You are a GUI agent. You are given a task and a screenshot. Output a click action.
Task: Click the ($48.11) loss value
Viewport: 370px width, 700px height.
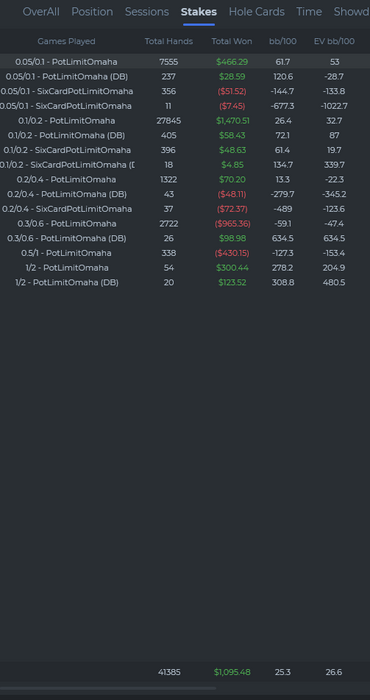coord(232,195)
